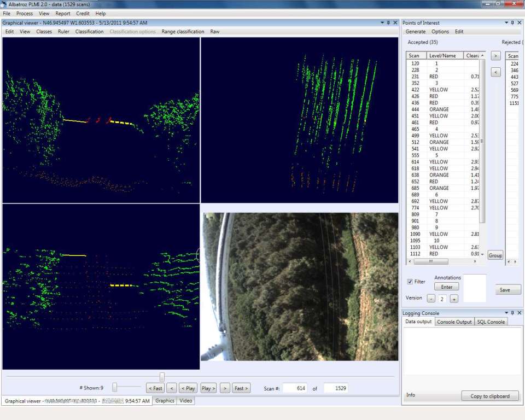Close the Logging Console panel
Screen dimensions: 525x420
520,313
